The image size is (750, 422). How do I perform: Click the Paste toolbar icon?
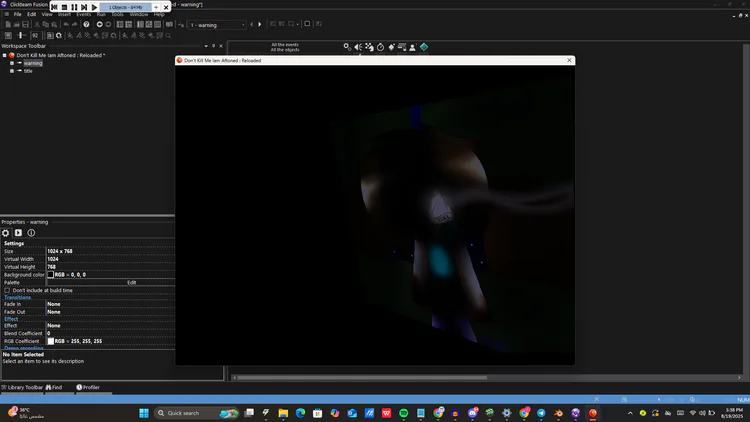(54, 24)
